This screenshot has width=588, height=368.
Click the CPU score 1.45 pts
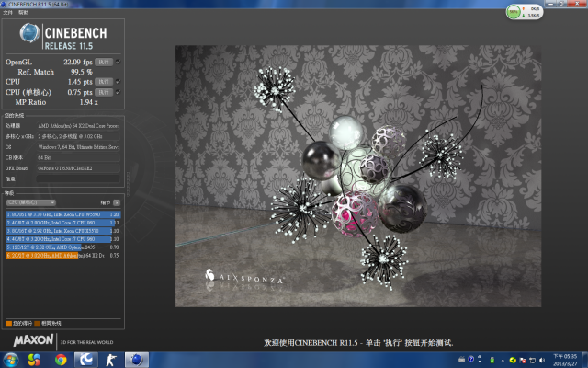pyautogui.click(x=80, y=82)
